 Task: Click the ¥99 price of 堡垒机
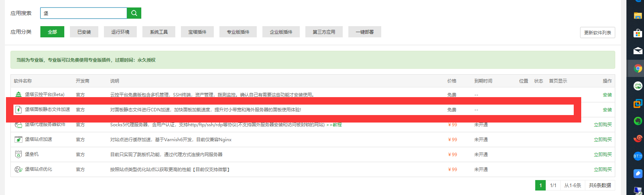coord(453,155)
